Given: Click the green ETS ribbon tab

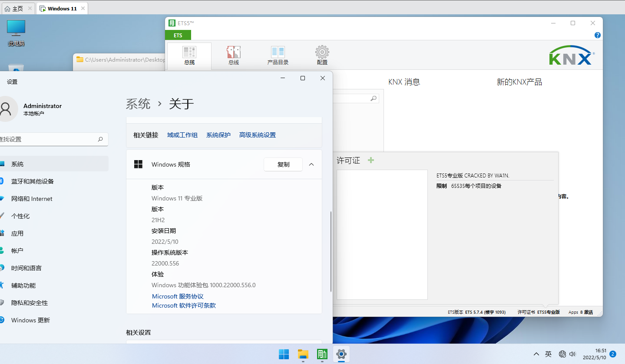Looking at the screenshot, I should 178,35.
